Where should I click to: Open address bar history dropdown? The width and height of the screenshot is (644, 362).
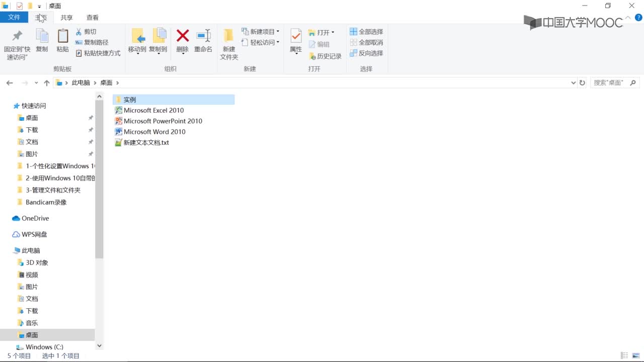coord(574,82)
